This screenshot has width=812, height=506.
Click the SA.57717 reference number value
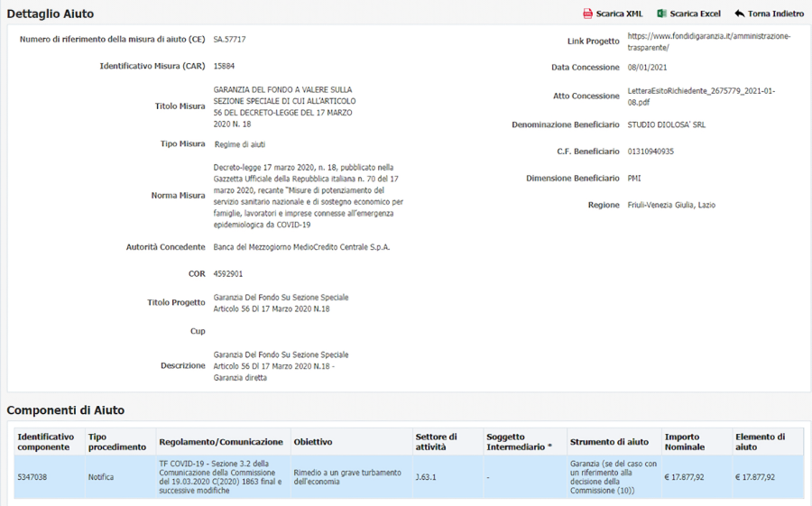[x=229, y=40]
